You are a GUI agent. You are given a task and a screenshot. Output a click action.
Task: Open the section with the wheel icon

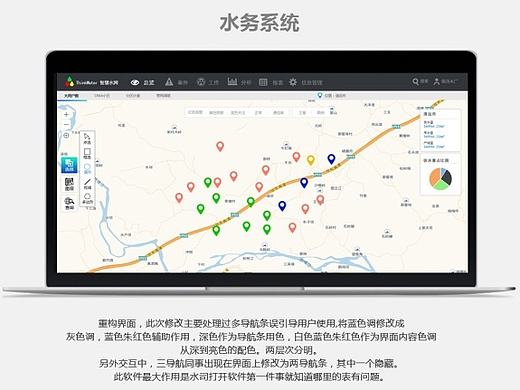click(x=208, y=82)
